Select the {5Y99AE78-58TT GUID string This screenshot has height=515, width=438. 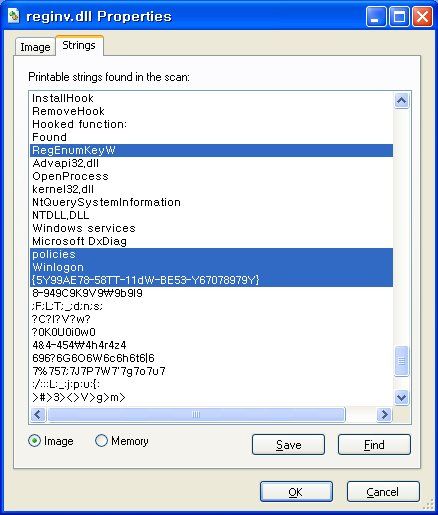click(212, 280)
